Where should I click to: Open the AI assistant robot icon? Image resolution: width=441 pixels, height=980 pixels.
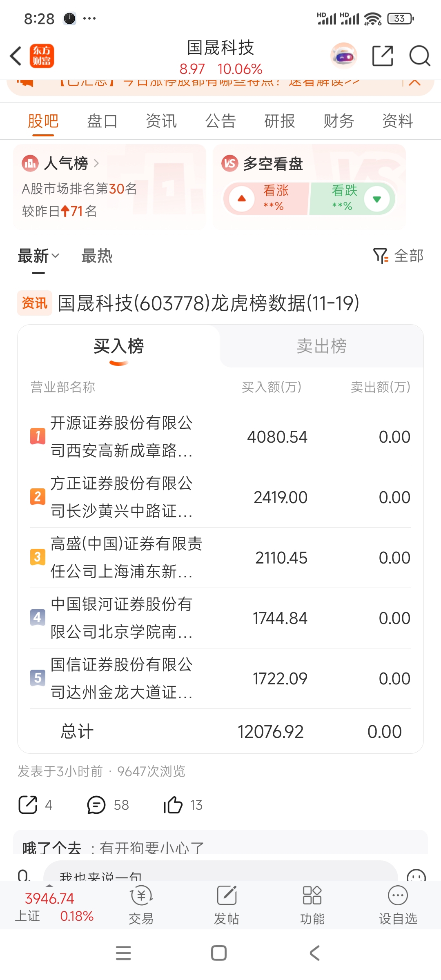[x=344, y=56]
